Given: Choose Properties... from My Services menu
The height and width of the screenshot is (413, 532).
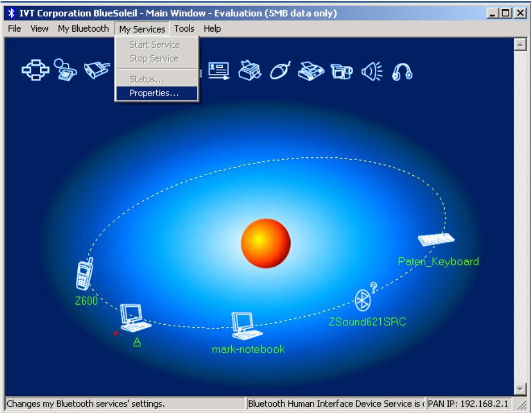Looking at the screenshot, I should coord(157,93).
